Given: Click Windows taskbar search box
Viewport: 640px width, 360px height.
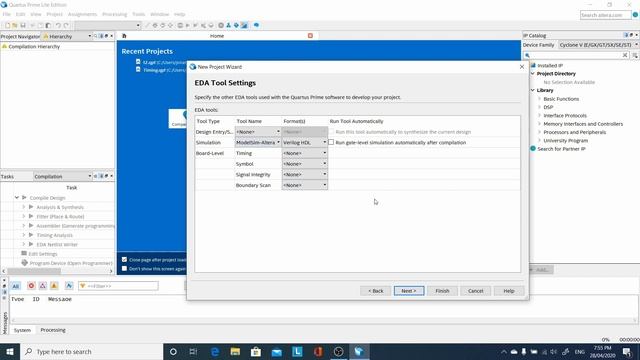Looking at the screenshot, I should pyautogui.click(x=91, y=351).
